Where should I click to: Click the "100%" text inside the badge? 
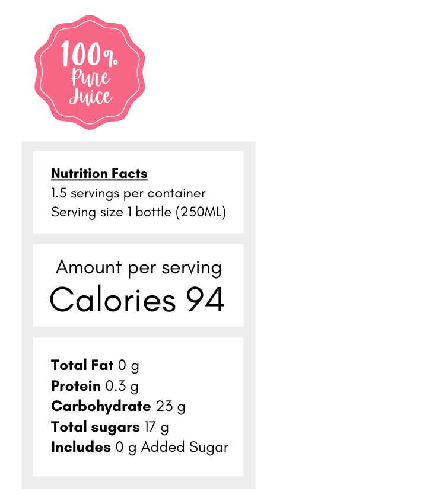point(89,56)
